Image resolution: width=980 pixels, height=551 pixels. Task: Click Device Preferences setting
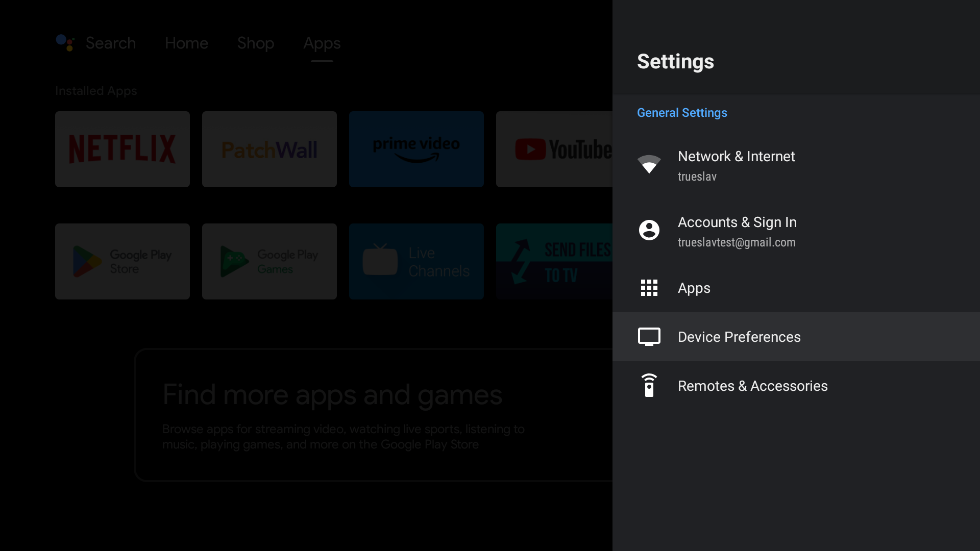tap(739, 336)
